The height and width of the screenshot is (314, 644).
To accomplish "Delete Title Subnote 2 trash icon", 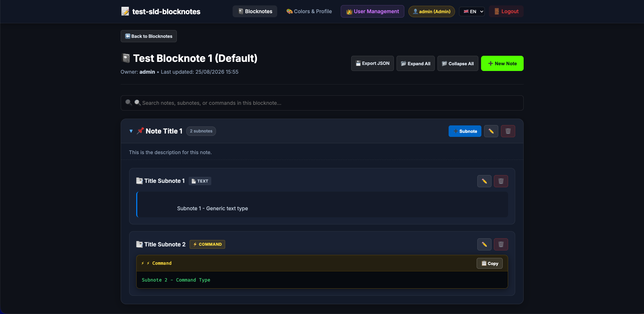I will [x=501, y=244].
